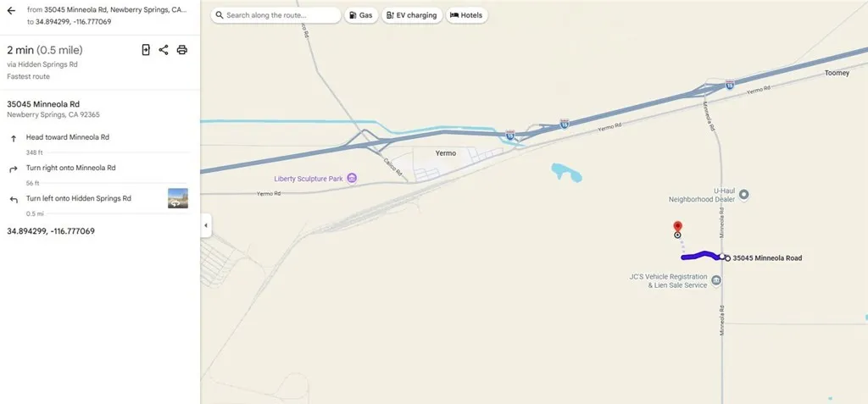This screenshot has width=868, height=404.
Task: Focus the Search along the route field
Action: point(275,15)
